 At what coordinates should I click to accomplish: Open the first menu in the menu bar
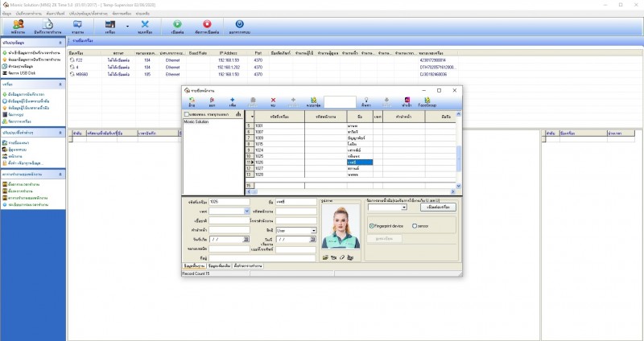6,14
